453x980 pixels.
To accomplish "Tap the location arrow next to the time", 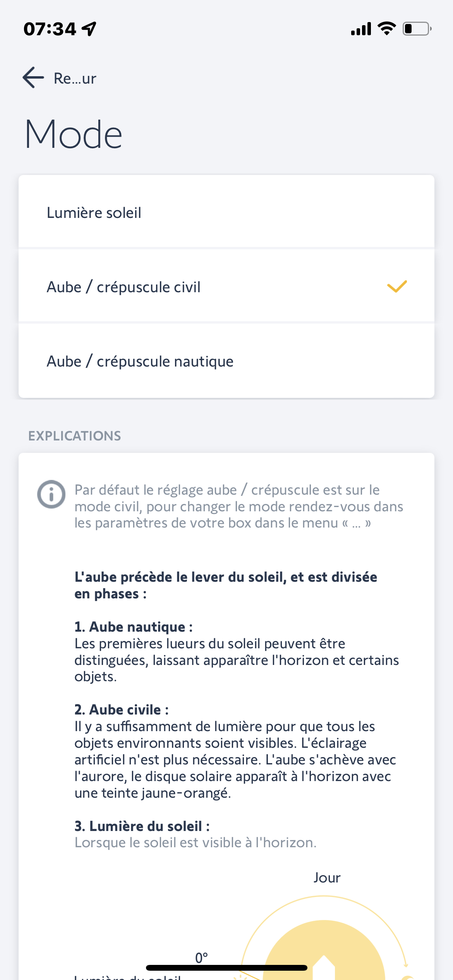I will pos(89,29).
